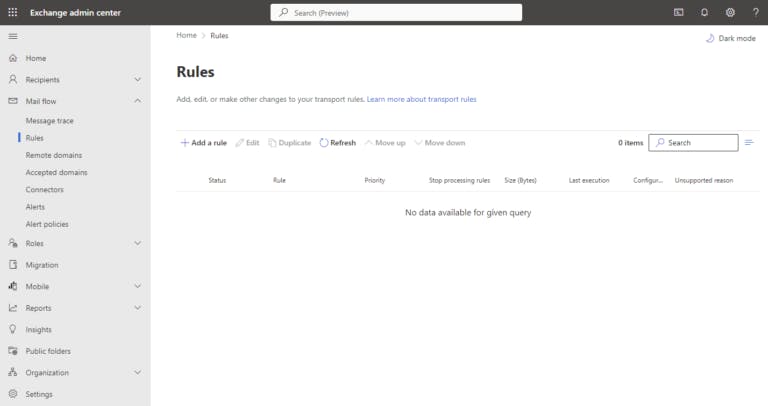Click the Migration label in sidebar
The height and width of the screenshot is (406, 768).
42,264
